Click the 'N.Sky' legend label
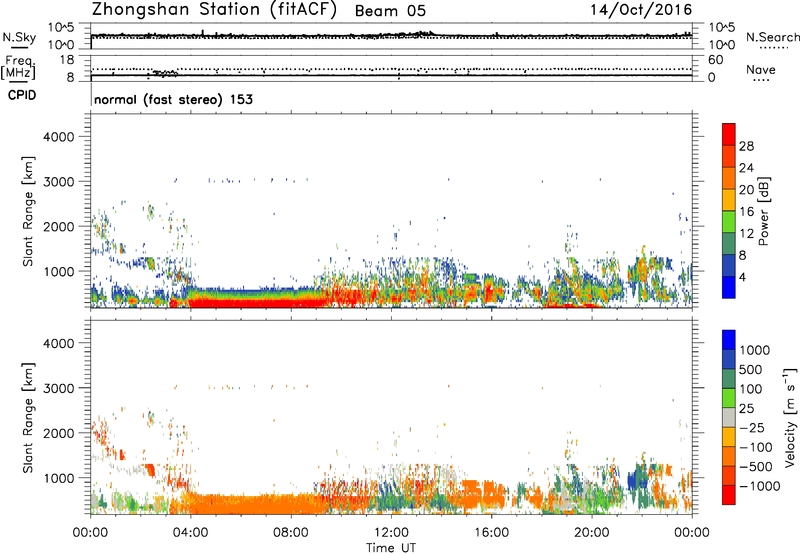Viewport: 800px width, 554px height. [x=19, y=37]
